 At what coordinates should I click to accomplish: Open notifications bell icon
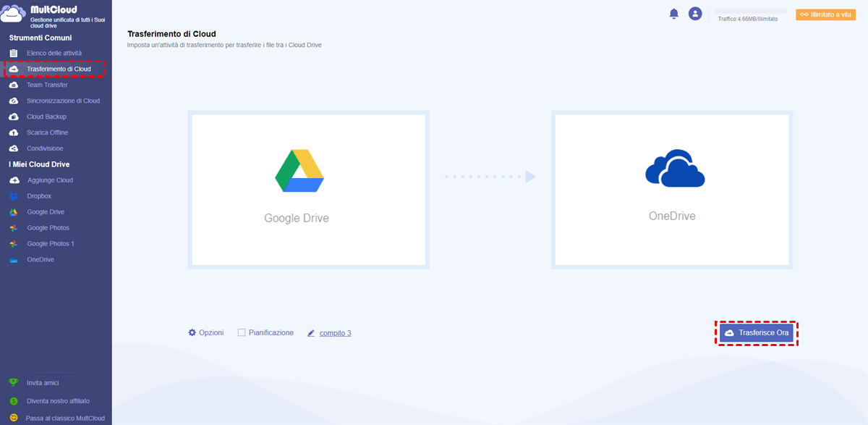pyautogui.click(x=674, y=14)
